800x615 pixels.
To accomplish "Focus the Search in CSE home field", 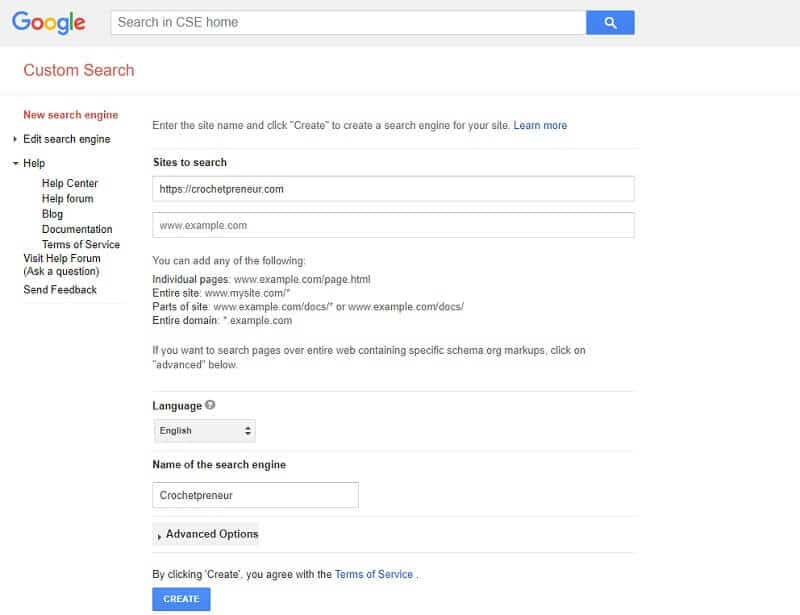I will [348, 22].
